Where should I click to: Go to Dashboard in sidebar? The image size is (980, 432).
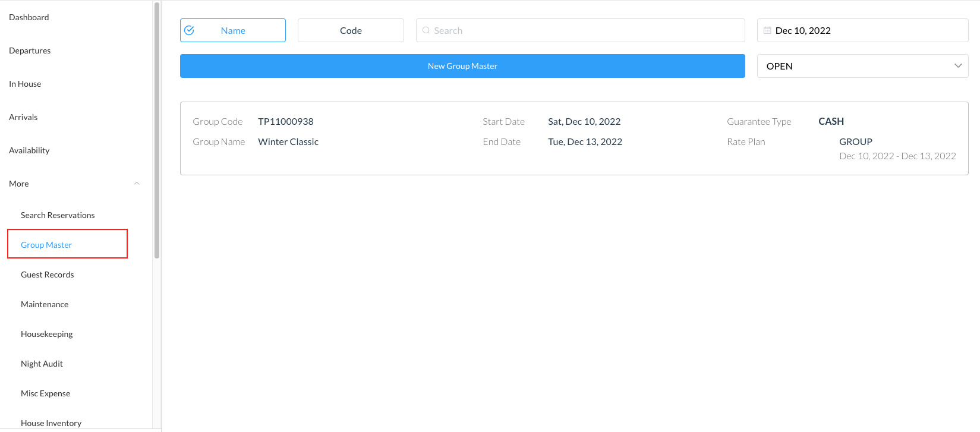(29, 17)
